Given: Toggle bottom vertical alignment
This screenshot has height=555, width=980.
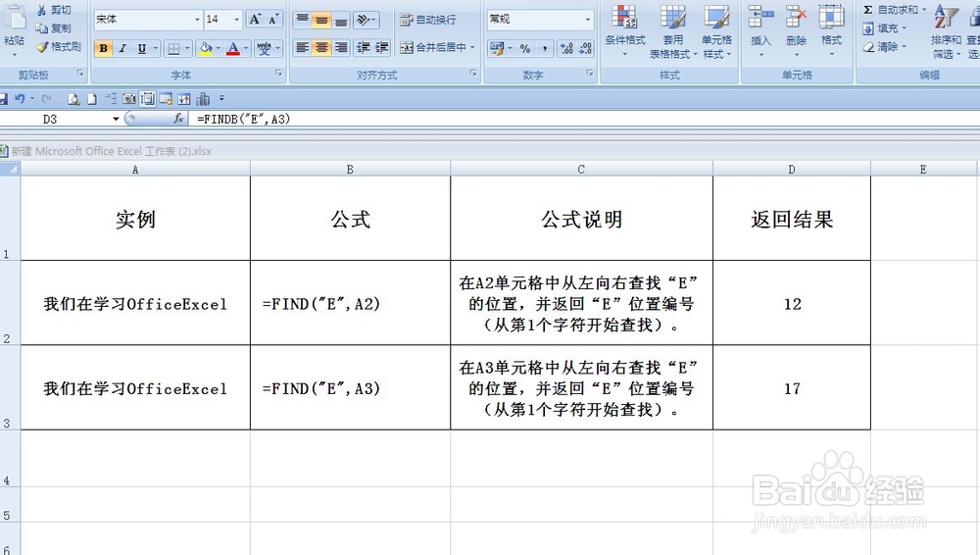Looking at the screenshot, I should [341, 20].
